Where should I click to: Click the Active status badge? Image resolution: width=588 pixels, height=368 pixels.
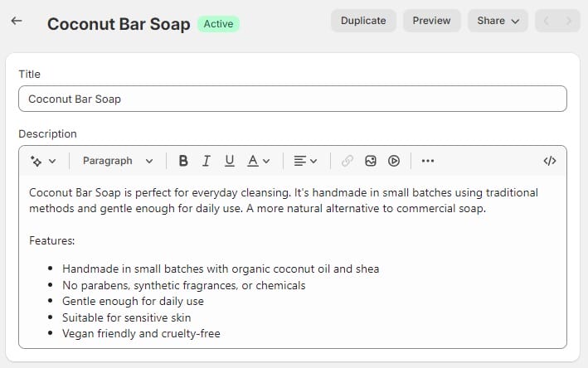218,24
